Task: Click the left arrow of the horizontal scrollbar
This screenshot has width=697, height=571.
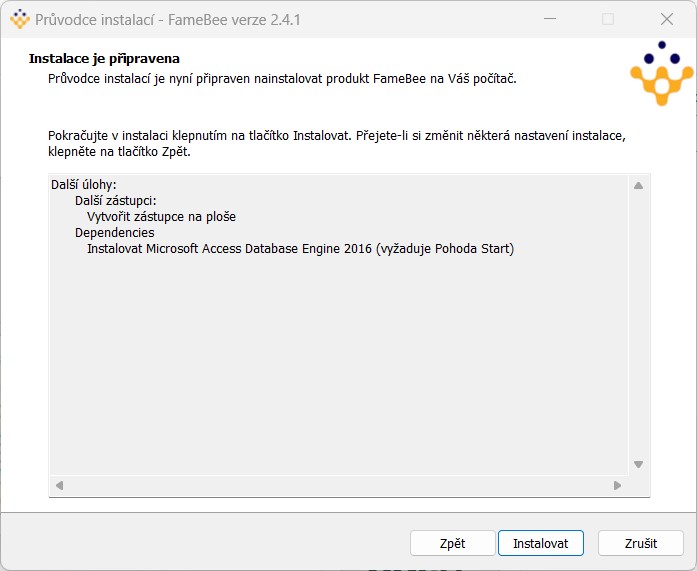Action: coord(60,485)
